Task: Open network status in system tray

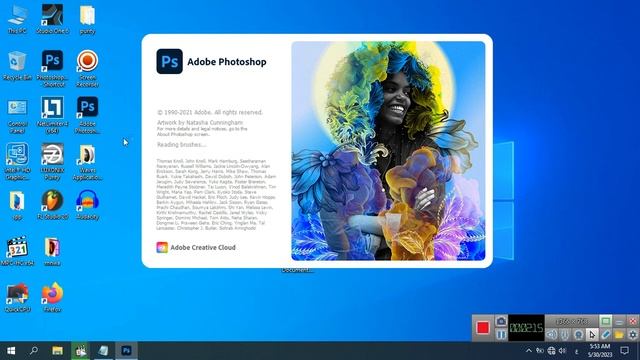Action: point(551,351)
